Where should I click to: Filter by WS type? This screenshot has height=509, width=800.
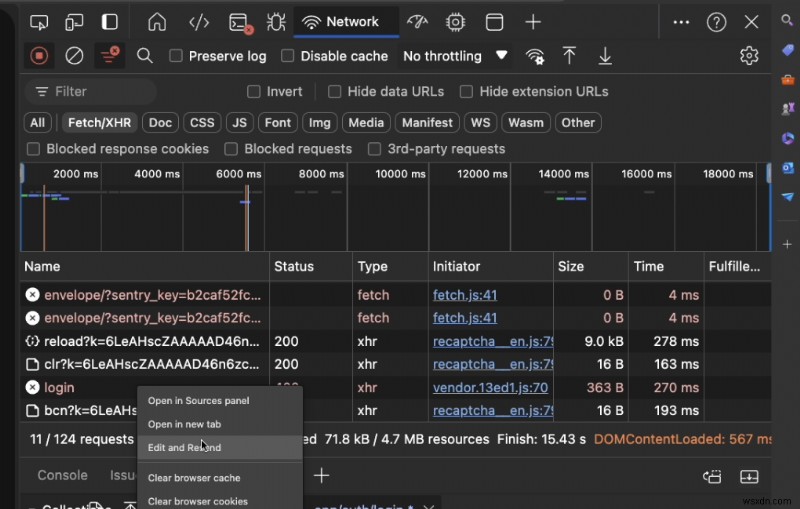pyautogui.click(x=480, y=123)
